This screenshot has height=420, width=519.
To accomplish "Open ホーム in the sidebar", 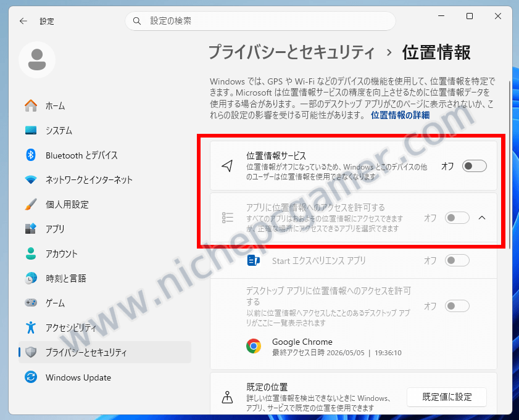I will (104, 106).
